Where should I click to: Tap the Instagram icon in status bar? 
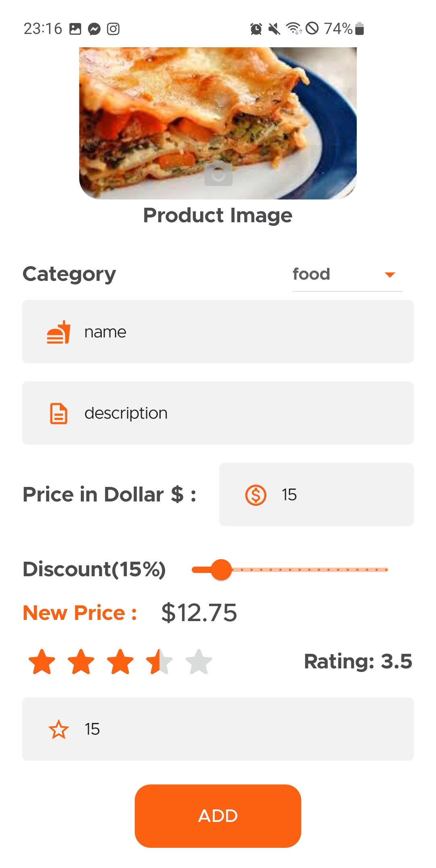click(x=113, y=29)
